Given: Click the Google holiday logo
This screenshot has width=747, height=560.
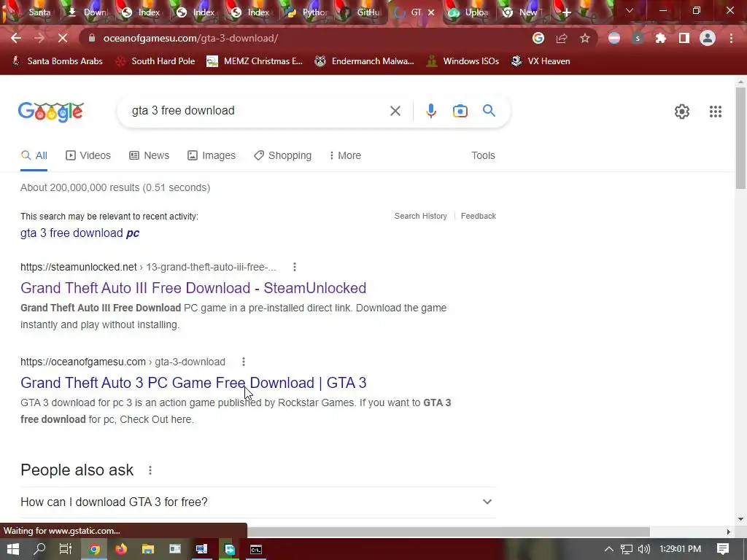Looking at the screenshot, I should coord(51,112).
